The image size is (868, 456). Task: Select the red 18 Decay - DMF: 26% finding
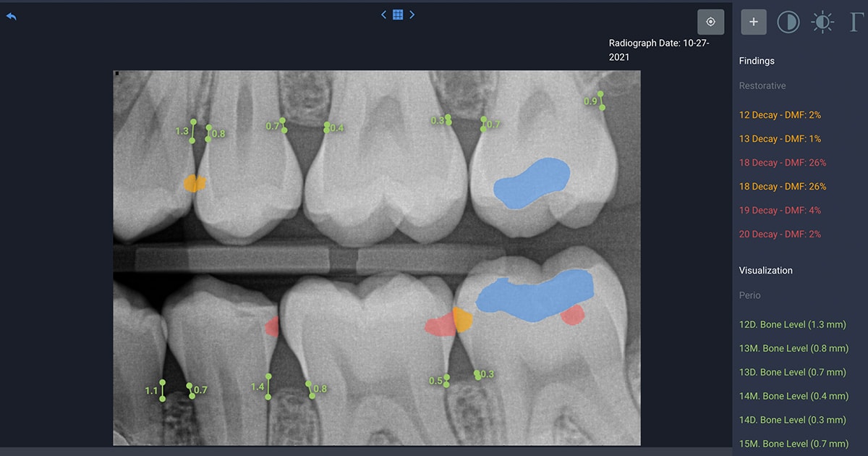click(783, 163)
